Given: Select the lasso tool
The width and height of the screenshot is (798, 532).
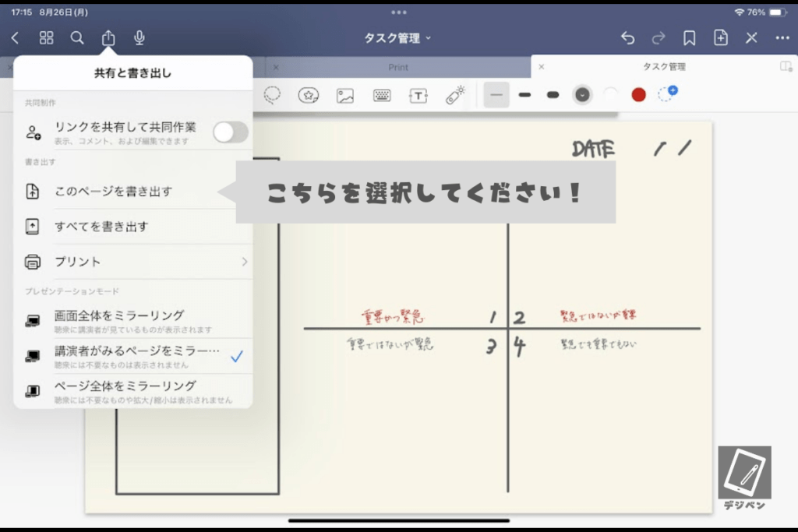Looking at the screenshot, I should (x=272, y=95).
